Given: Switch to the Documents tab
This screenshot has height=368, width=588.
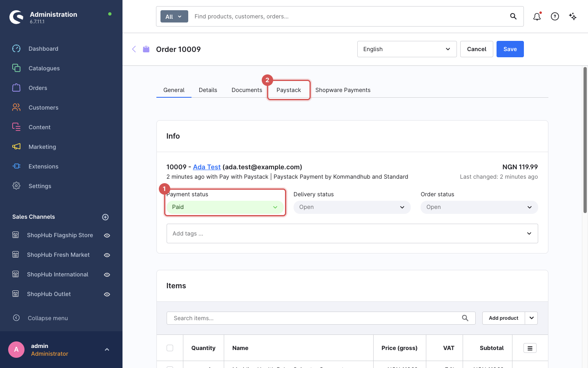Looking at the screenshot, I should [247, 90].
